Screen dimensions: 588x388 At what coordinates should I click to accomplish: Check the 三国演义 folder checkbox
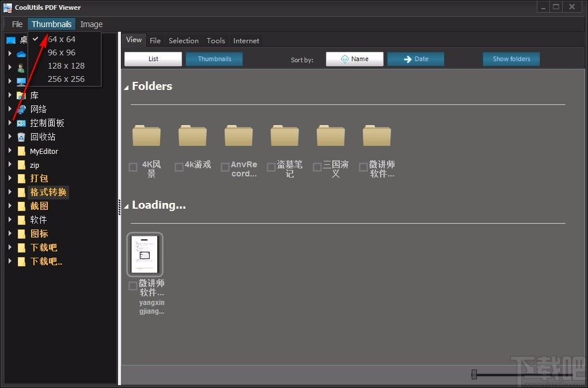click(317, 167)
